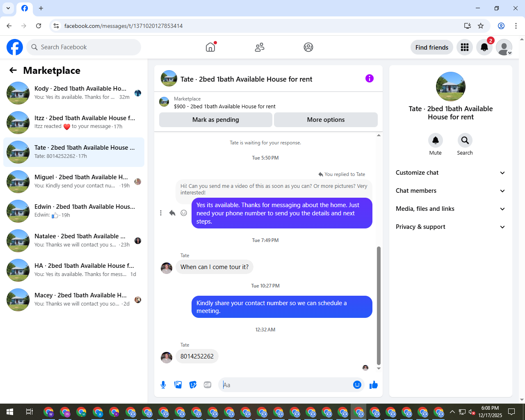Viewport: 525px width, 420px height.
Task: Install app icon in address bar
Action: click(467, 26)
